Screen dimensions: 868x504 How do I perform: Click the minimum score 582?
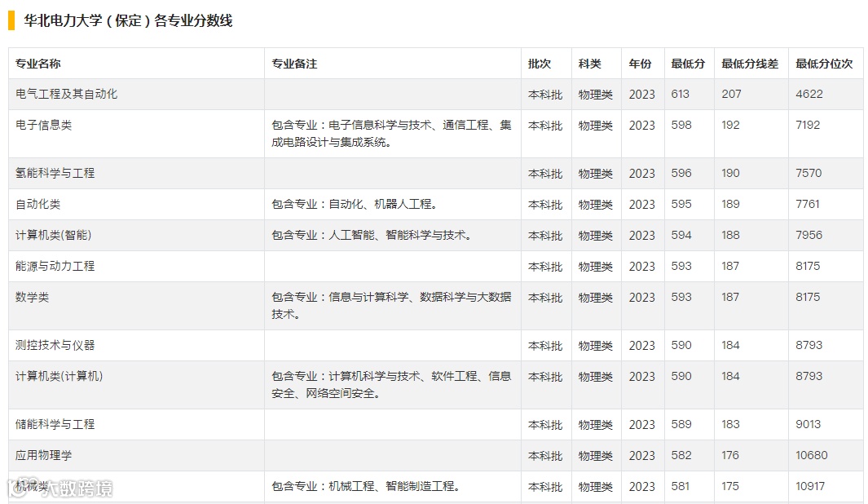(x=681, y=456)
